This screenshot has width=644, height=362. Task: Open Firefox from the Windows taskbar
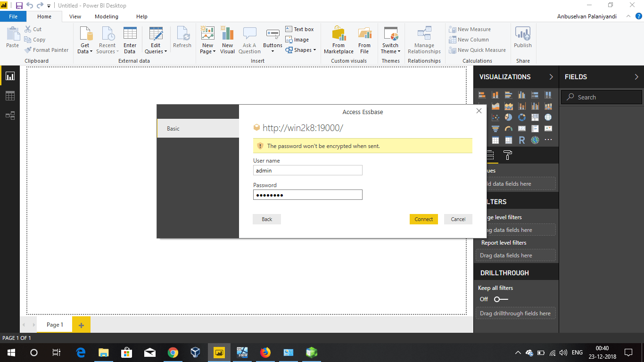pos(265,353)
